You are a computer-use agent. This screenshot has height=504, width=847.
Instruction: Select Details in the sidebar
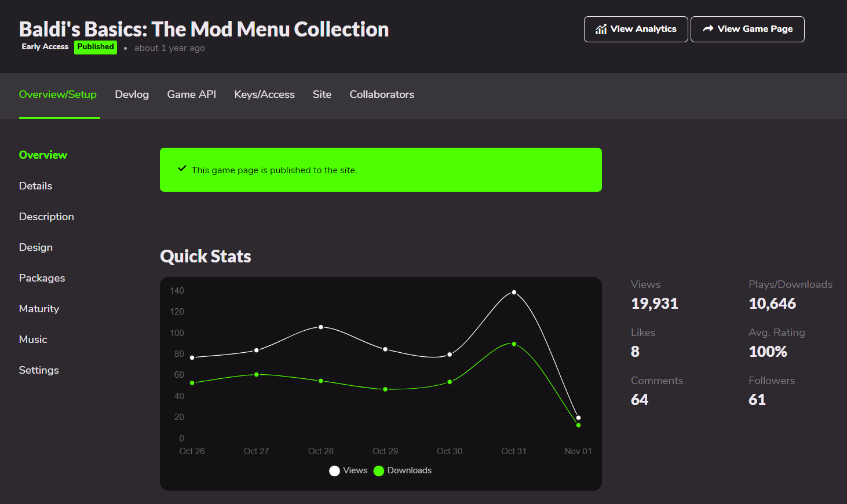coord(35,186)
